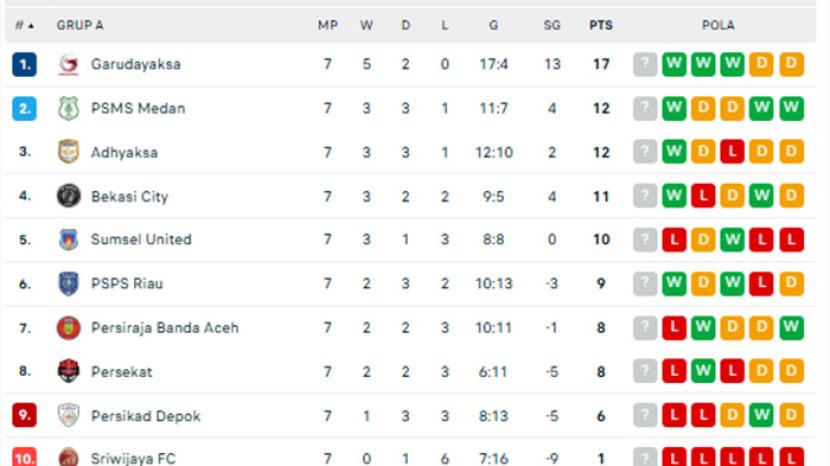Click the PSMS Medan club crest

click(x=68, y=108)
